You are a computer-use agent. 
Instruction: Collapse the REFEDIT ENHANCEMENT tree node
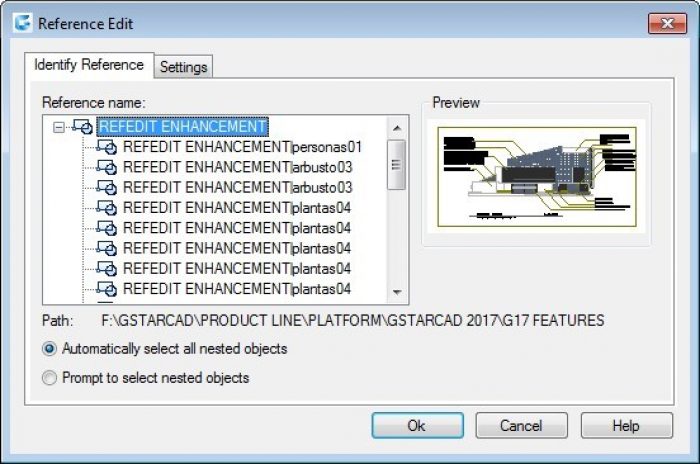(x=58, y=127)
